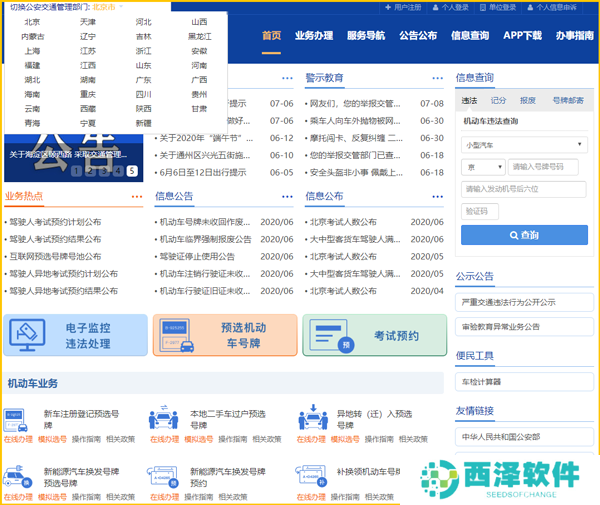Focus the 请输入号牌号码 input field

pyautogui.click(x=543, y=167)
